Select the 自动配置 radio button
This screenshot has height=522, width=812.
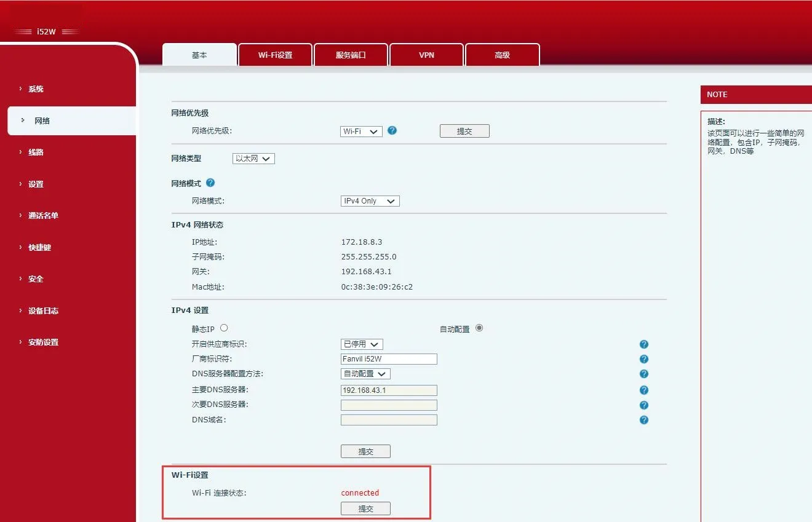click(x=479, y=328)
